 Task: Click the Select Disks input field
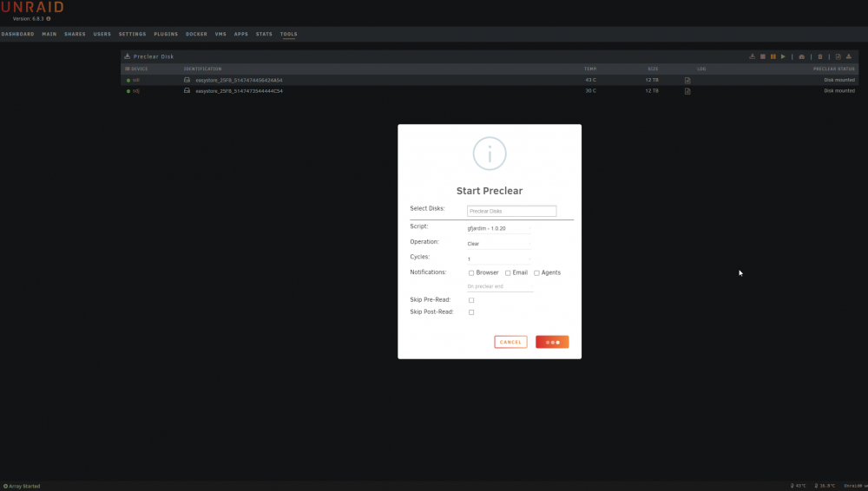pos(511,211)
